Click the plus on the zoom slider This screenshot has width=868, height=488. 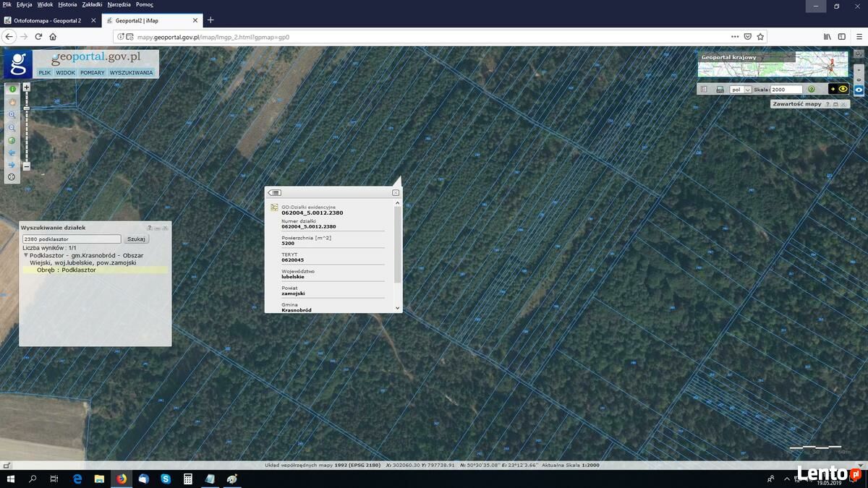27,87
